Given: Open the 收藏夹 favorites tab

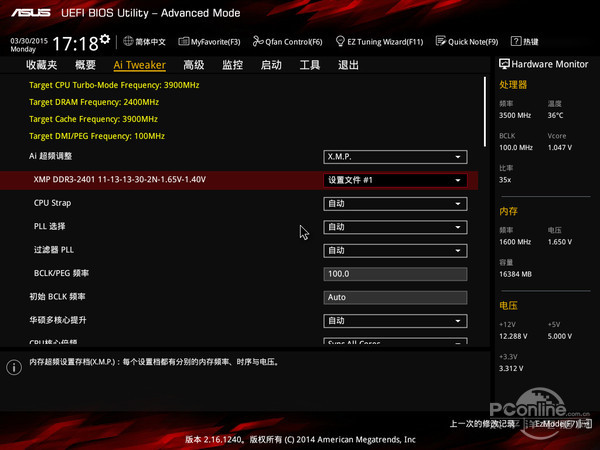Looking at the screenshot, I should (x=42, y=65).
